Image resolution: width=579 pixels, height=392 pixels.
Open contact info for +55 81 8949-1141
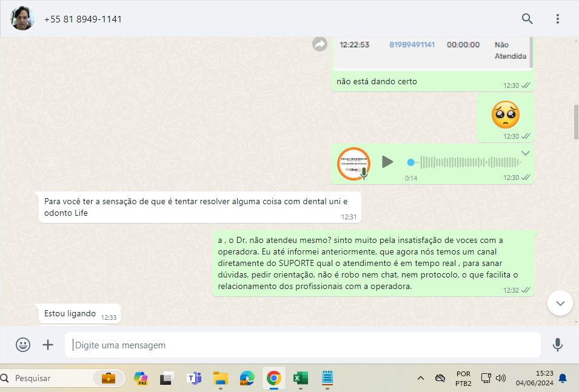pos(83,19)
